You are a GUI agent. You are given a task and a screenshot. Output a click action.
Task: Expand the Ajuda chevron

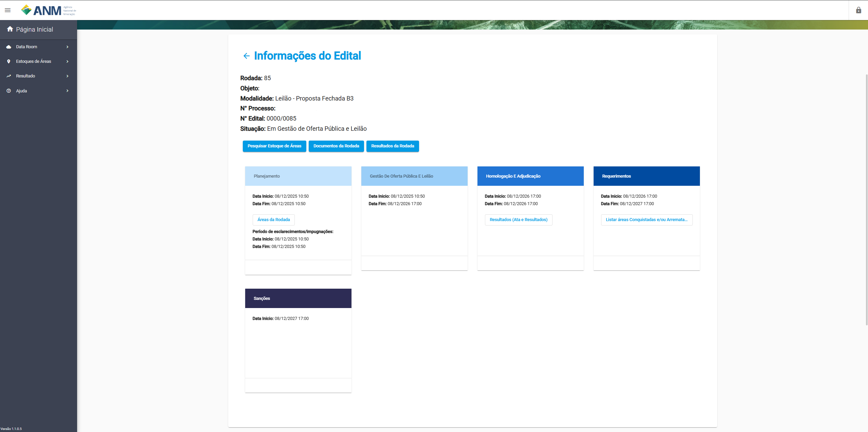coord(68,91)
